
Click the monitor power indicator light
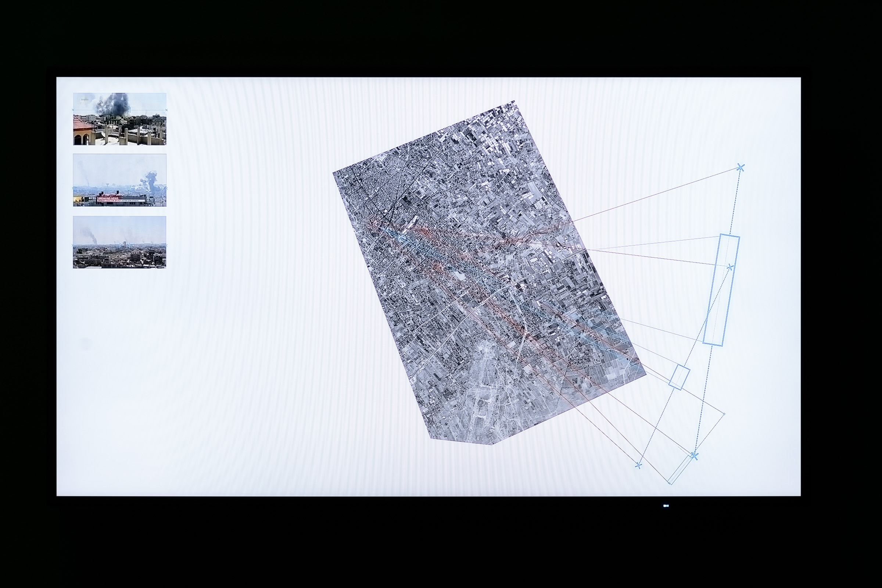coord(666,506)
